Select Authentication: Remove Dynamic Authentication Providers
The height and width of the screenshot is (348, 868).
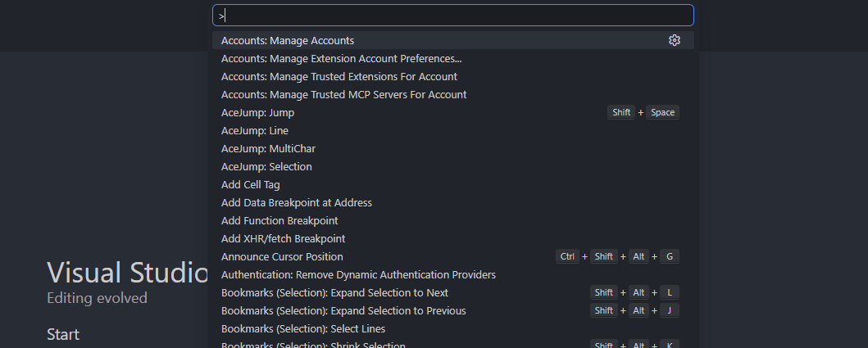452,274
